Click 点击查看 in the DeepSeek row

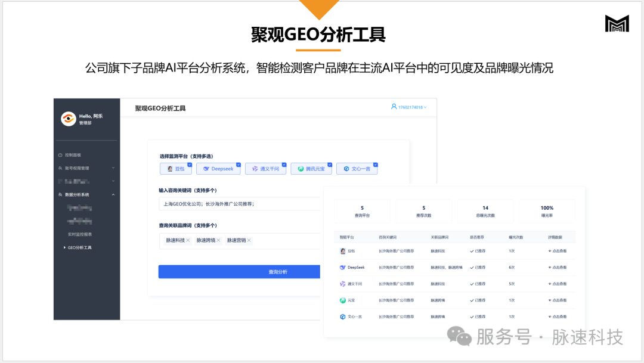coord(558,267)
